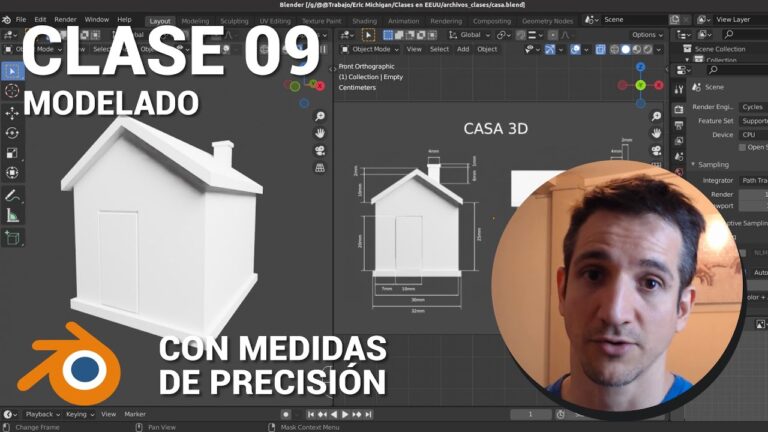The height and width of the screenshot is (432, 768).
Task: Switch perspective/orthographic grid icon in left viewport
Action: (x=320, y=168)
